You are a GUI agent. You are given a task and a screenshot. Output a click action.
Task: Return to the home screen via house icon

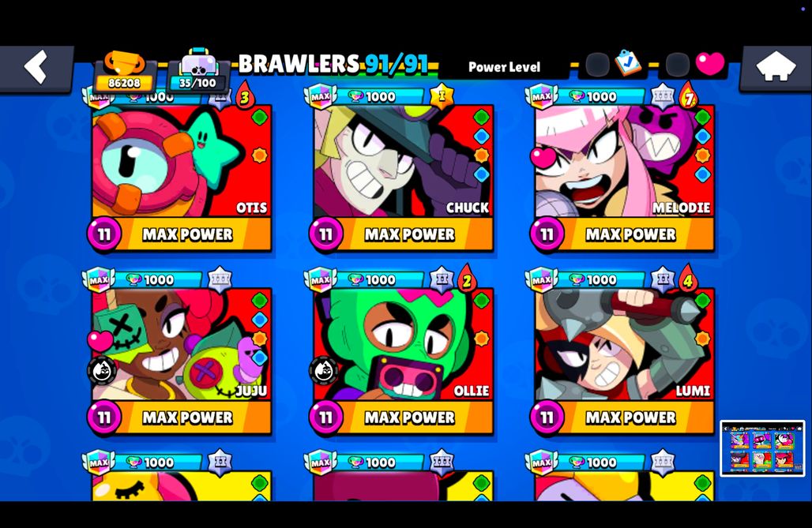pyautogui.click(x=775, y=69)
